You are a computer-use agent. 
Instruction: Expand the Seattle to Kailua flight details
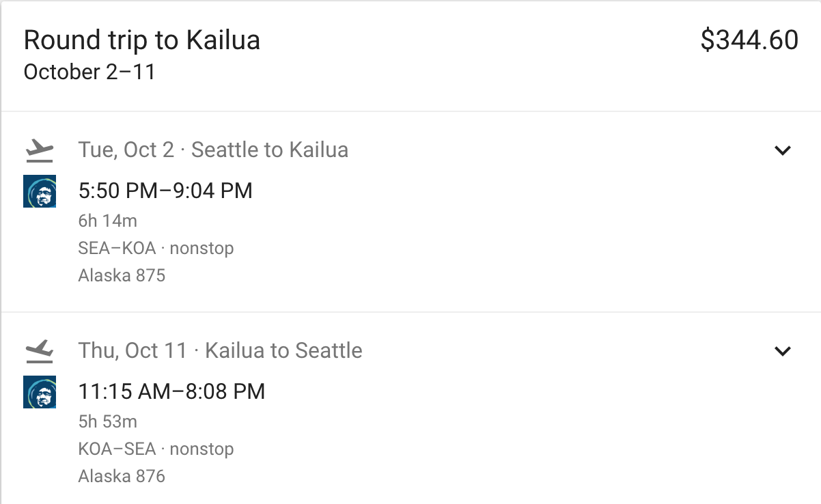[783, 150]
